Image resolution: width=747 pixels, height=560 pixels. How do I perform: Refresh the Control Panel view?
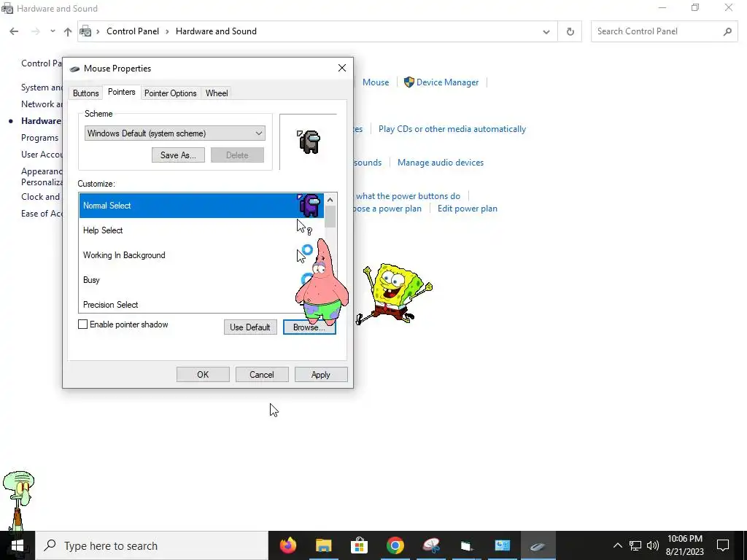570,31
